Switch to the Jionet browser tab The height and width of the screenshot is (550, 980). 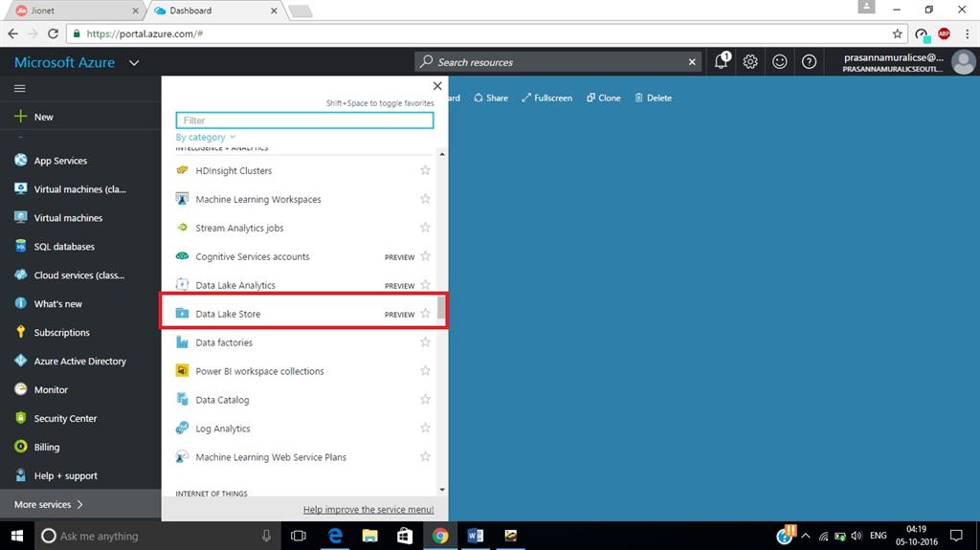pyautogui.click(x=77, y=11)
